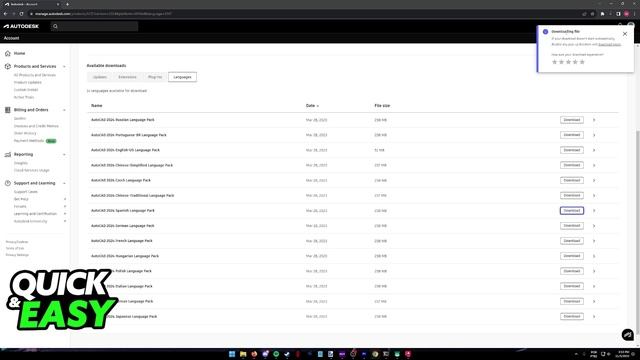Download the Hungarian Language Pack
This screenshot has height=360, width=640.
coord(571,256)
